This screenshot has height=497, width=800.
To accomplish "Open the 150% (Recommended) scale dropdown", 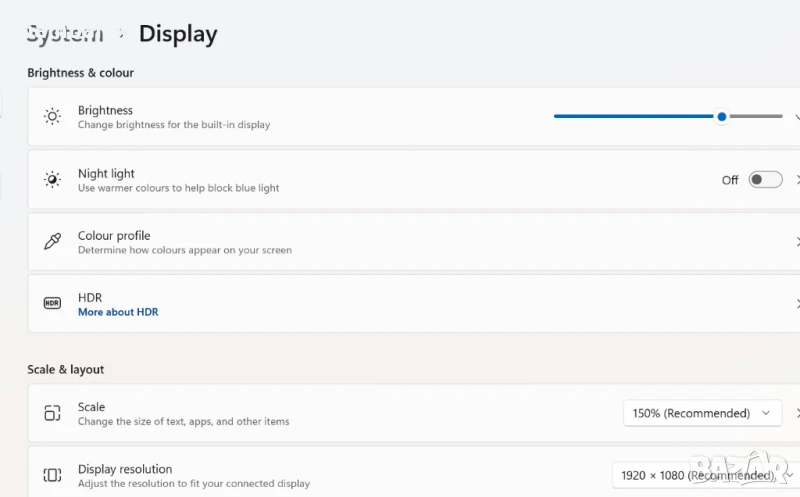I will click(701, 413).
